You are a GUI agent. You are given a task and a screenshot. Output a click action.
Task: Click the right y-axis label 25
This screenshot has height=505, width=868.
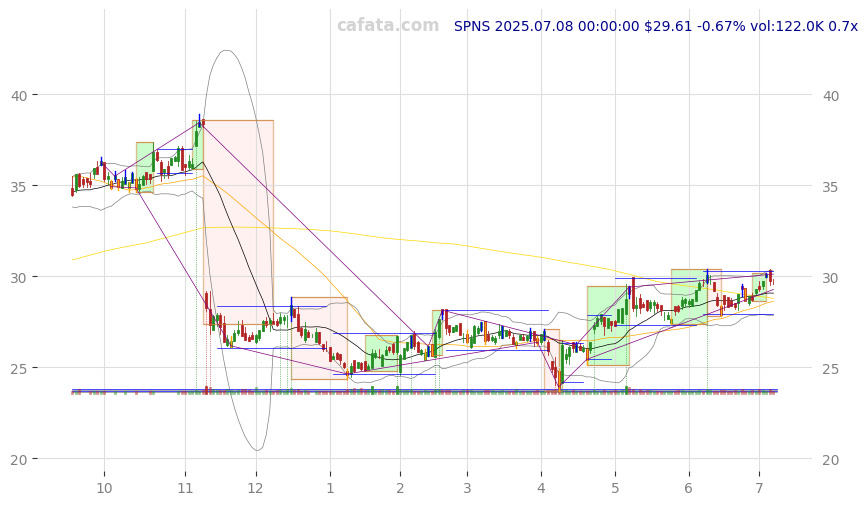[831, 368]
